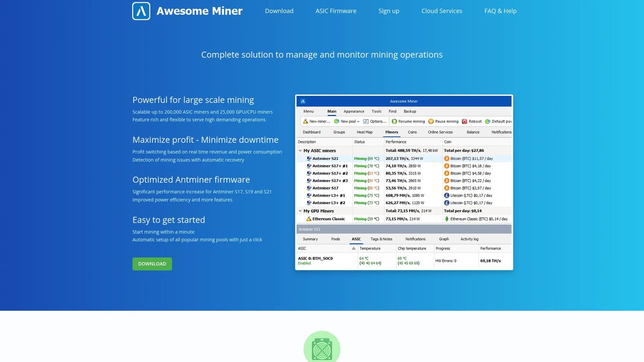Open the Tools ribbon tab
644x362 pixels.
point(376,111)
